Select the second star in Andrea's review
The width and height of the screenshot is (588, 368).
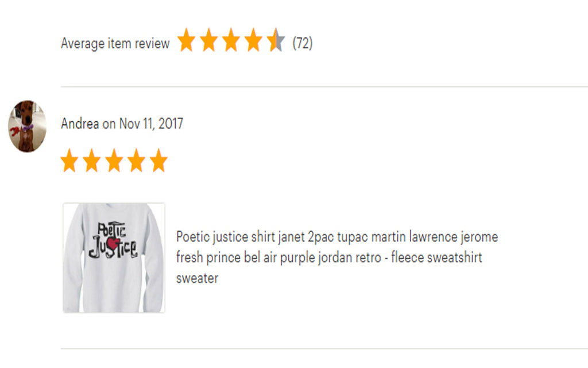tap(92, 161)
